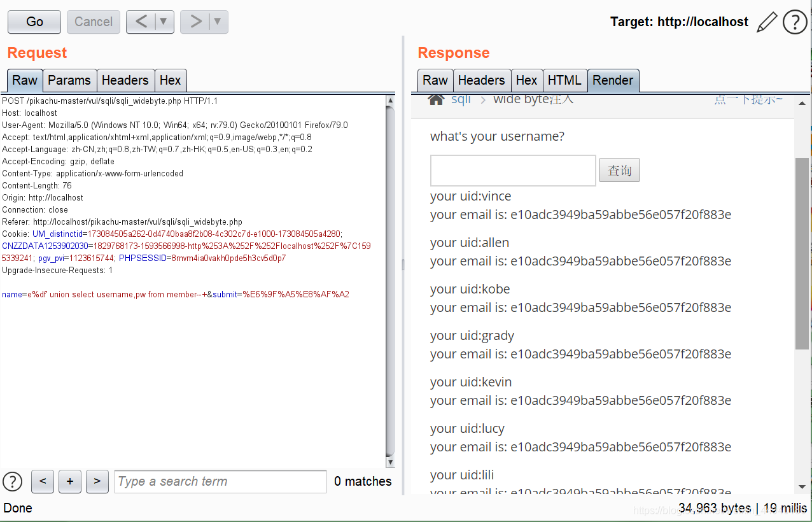This screenshot has width=812, height=522.
Task: Click 'your uid:kevin' in the response
Action: point(471,382)
